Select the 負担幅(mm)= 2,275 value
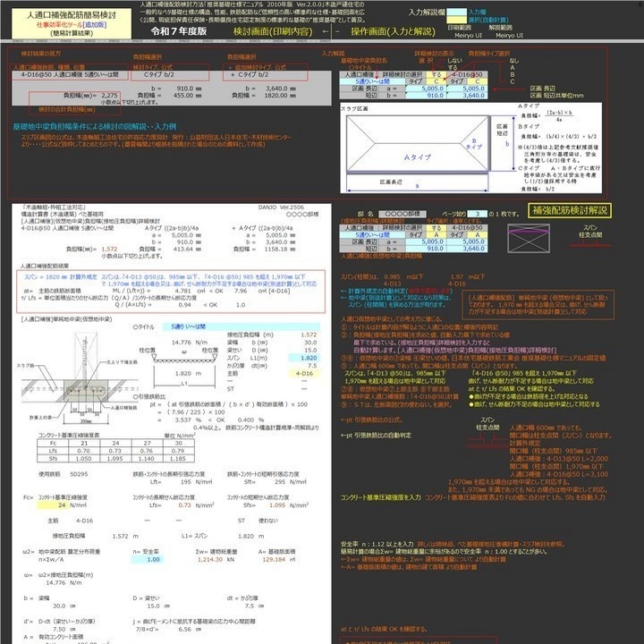This screenshot has height=644, width=644. [x=109, y=96]
